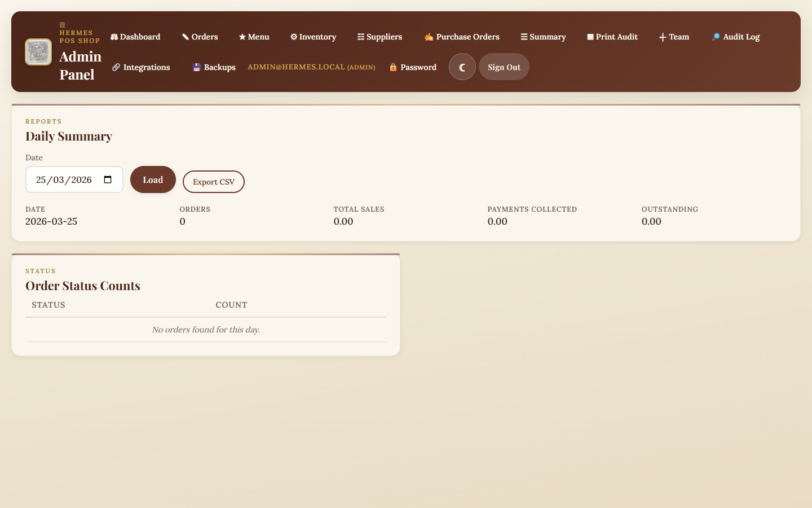Open Orders via the pencil icon
The height and width of the screenshot is (508, 812).
(184, 37)
